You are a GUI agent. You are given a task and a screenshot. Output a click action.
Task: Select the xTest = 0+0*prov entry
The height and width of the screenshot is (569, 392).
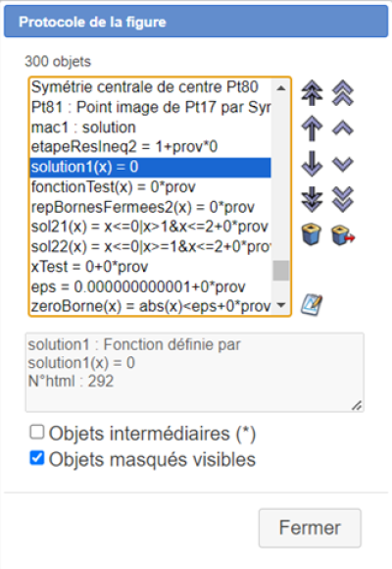[x=150, y=267]
